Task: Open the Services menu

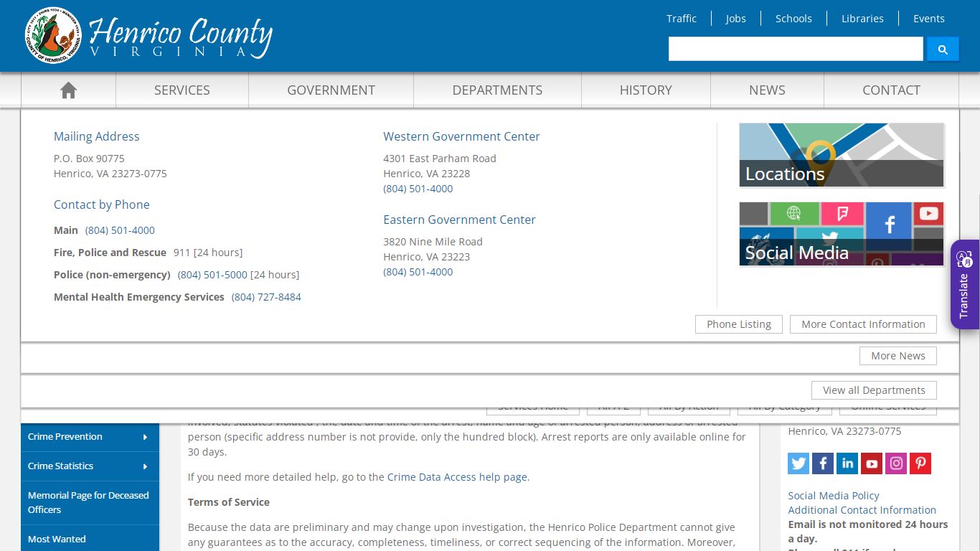Action: (x=182, y=90)
